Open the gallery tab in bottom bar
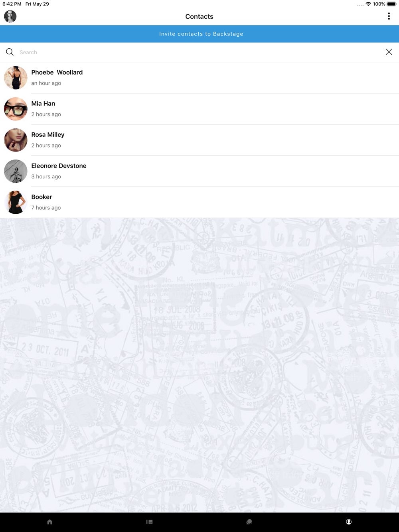Image resolution: width=399 pixels, height=532 pixels. pyautogui.click(x=150, y=522)
